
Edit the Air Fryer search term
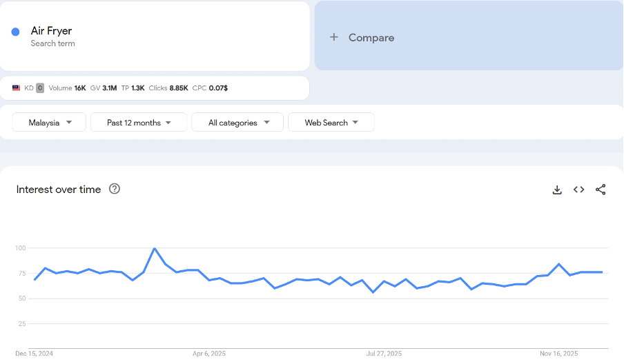coord(52,31)
